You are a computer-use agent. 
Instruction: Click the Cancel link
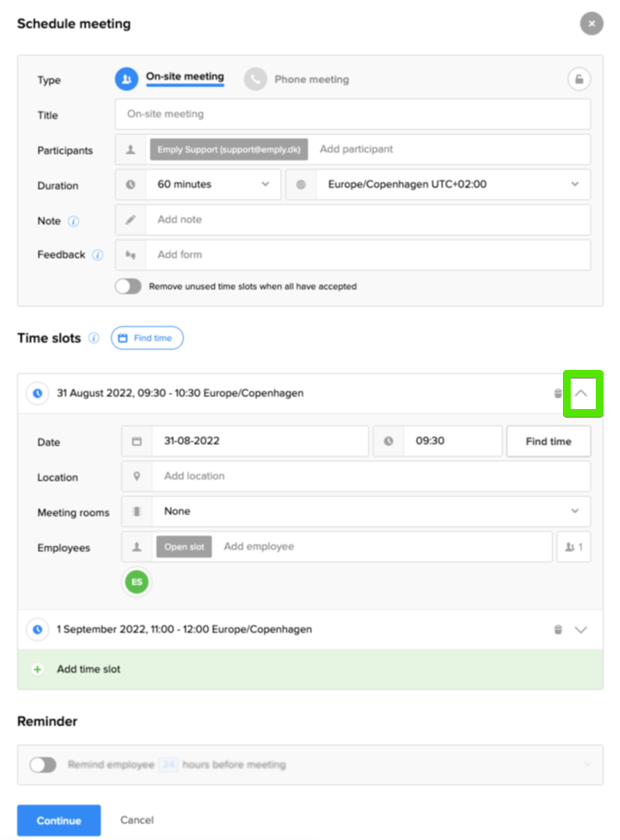pyautogui.click(x=137, y=820)
